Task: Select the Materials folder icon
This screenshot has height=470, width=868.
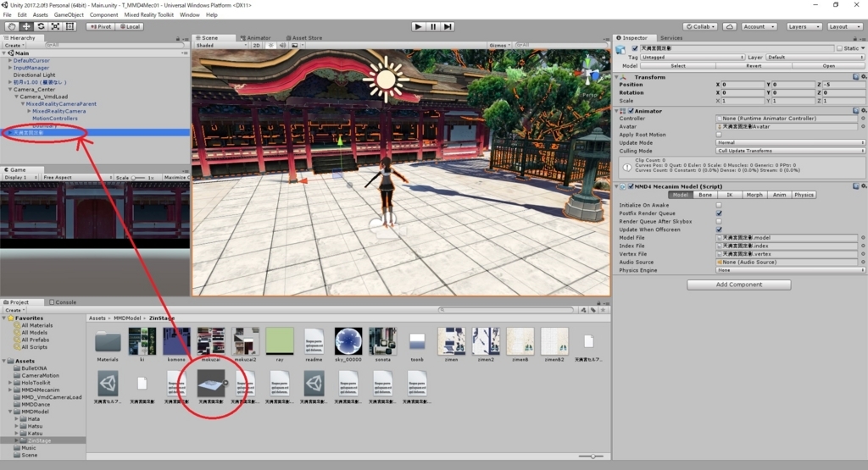Action: pyautogui.click(x=108, y=342)
